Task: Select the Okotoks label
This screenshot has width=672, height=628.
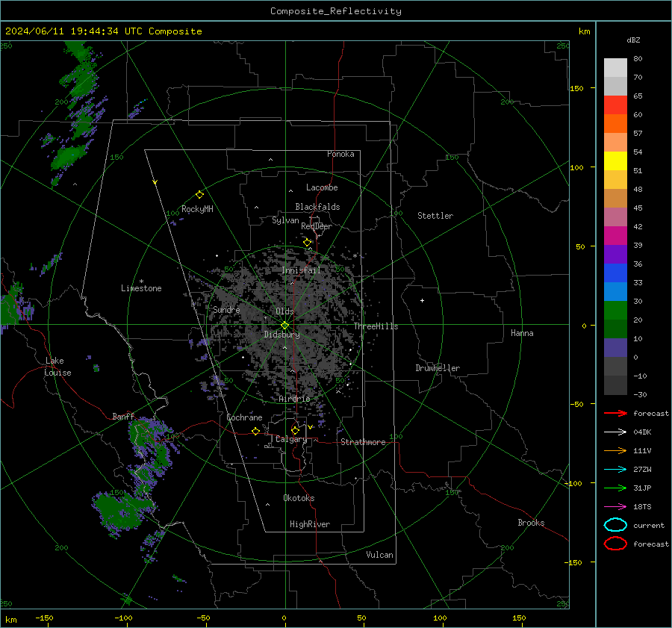Action: pos(299,498)
